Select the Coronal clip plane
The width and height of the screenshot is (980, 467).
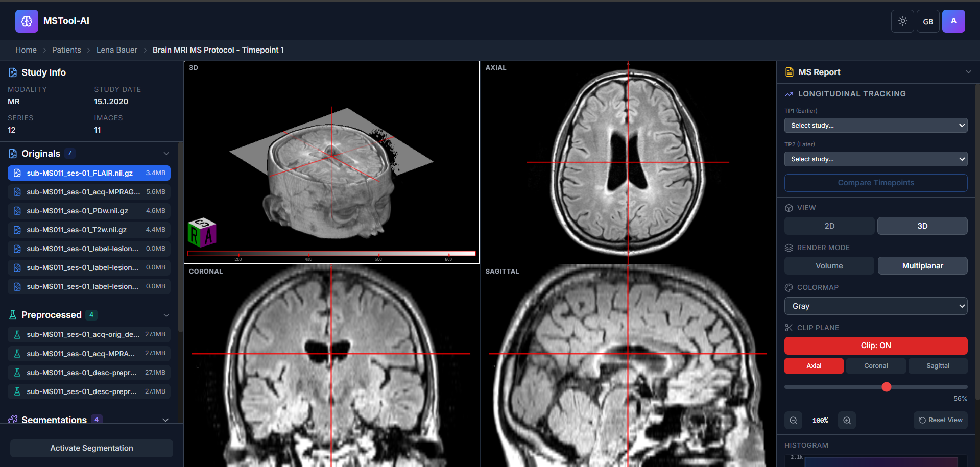876,366
